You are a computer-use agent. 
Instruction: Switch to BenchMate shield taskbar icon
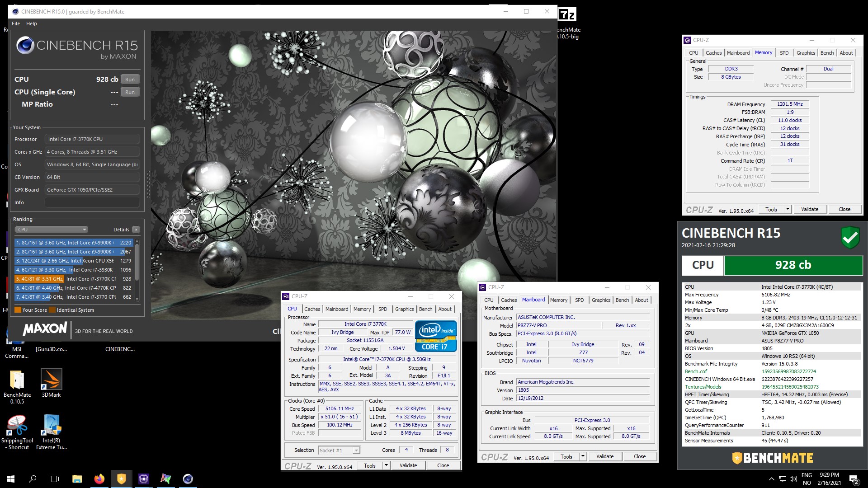pyautogui.click(x=122, y=479)
